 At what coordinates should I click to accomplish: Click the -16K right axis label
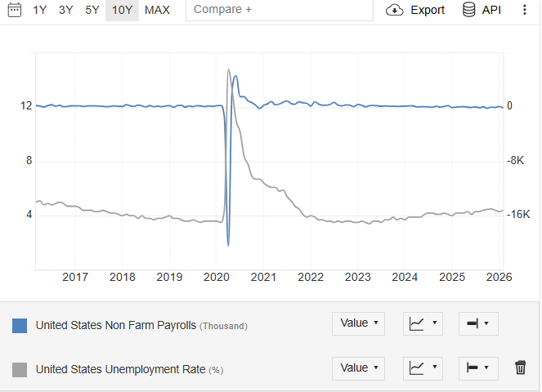[x=518, y=214]
